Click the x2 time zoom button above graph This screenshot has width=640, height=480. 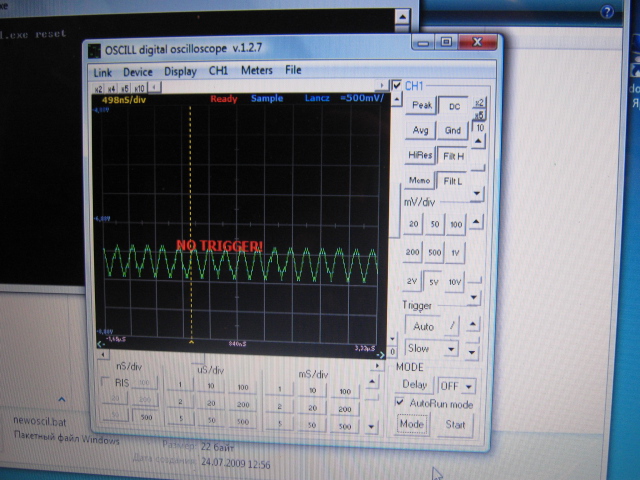click(x=98, y=89)
